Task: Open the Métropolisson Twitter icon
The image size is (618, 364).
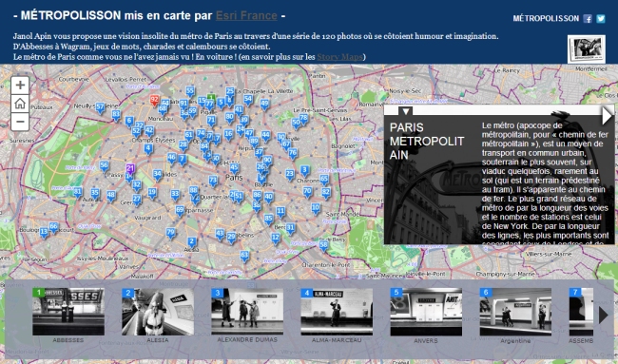Action: click(600, 18)
